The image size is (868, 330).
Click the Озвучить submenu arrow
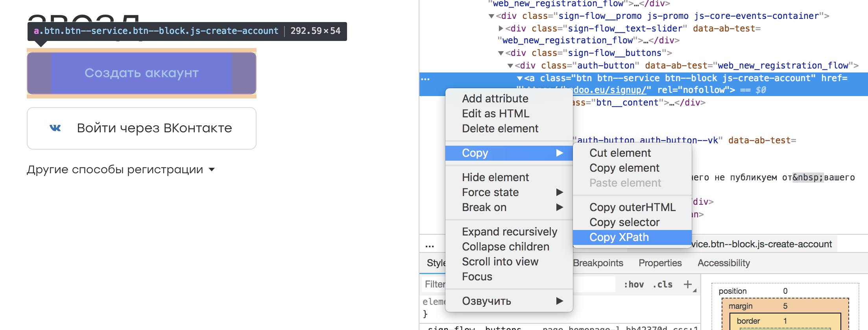(x=560, y=301)
